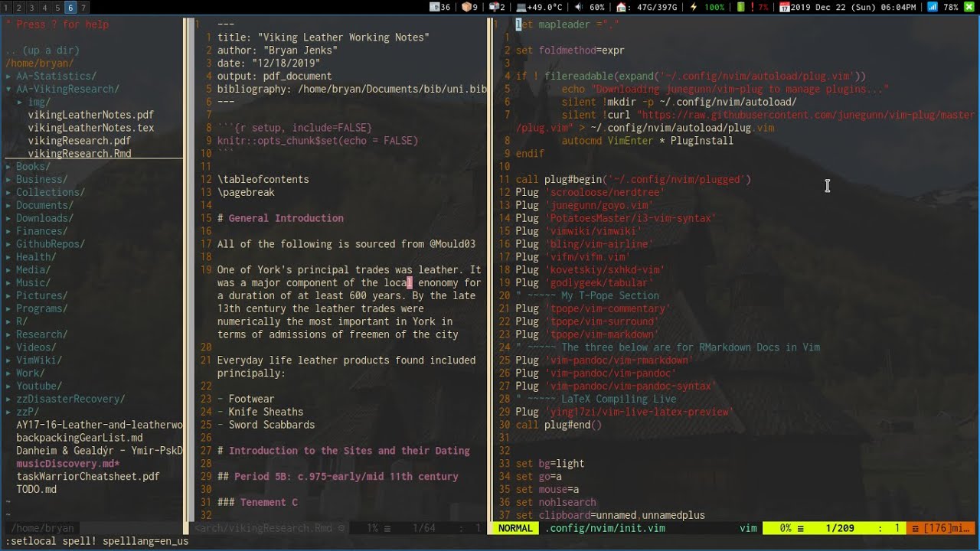The height and width of the screenshot is (551, 980).
Task: Select the Health folder name
Action: [36, 258]
